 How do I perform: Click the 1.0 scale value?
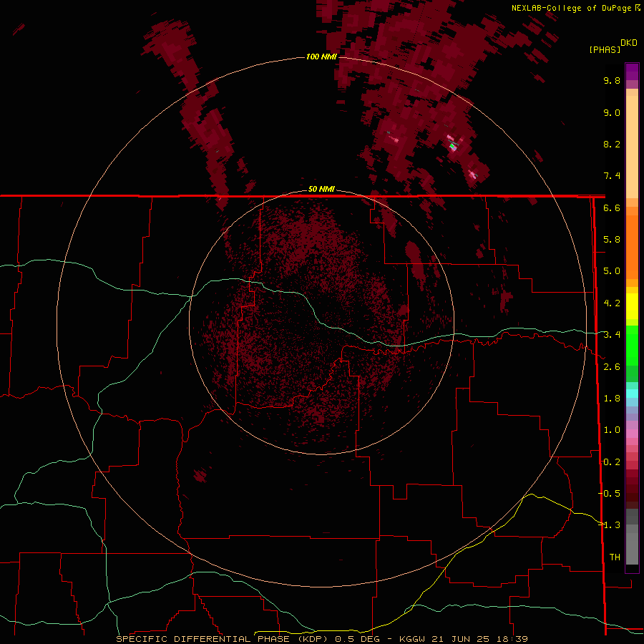(x=612, y=430)
